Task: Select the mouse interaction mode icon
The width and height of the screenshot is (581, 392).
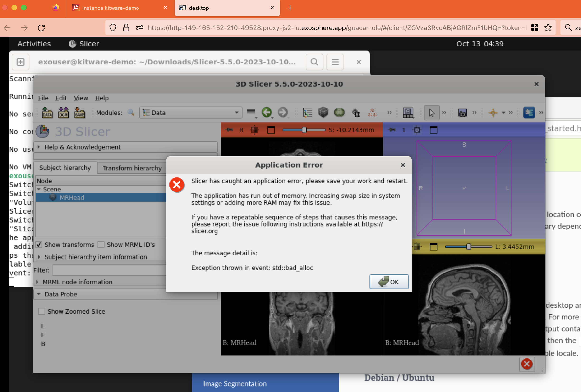Action: 432,112
